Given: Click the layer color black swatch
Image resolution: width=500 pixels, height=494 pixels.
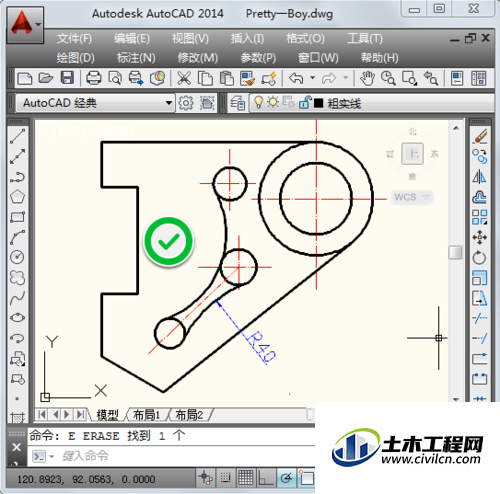Looking at the screenshot, I should (x=318, y=103).
